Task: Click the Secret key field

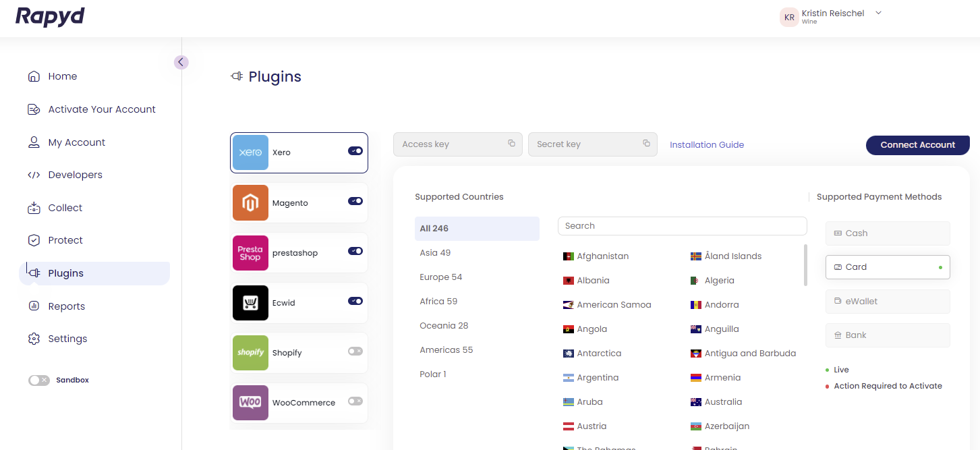Action: tap(593, 144)
